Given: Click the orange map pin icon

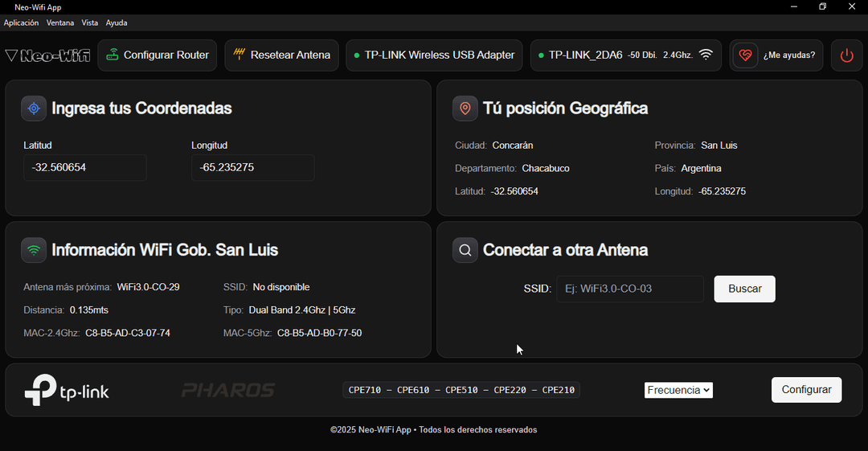Looking at the screenshot, I should [465, 108].
